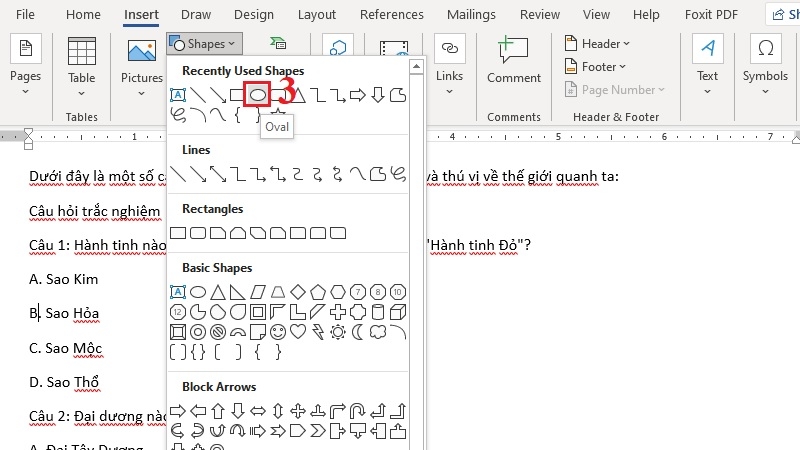Pick the Double Arrow line in Lines section
The height and width of the screenshot is (450, 800).
[218, 174]
